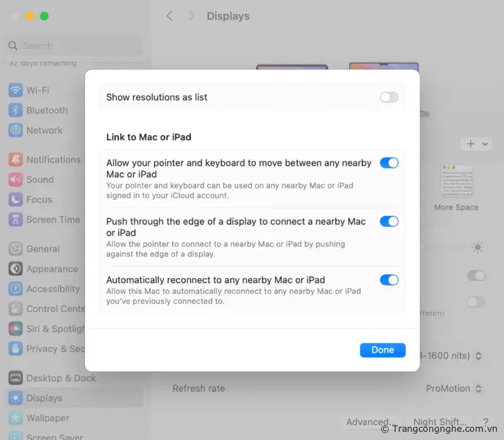Click the Done button
Viewport: 504px width, 440px height.
[382, 350]
